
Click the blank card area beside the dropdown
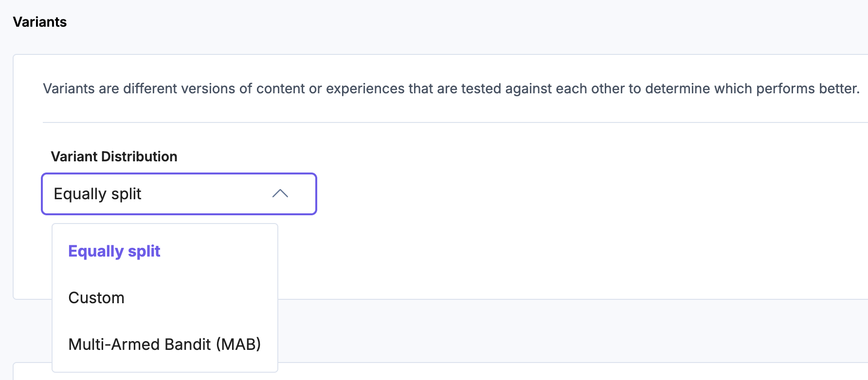[x=535, y=219]
